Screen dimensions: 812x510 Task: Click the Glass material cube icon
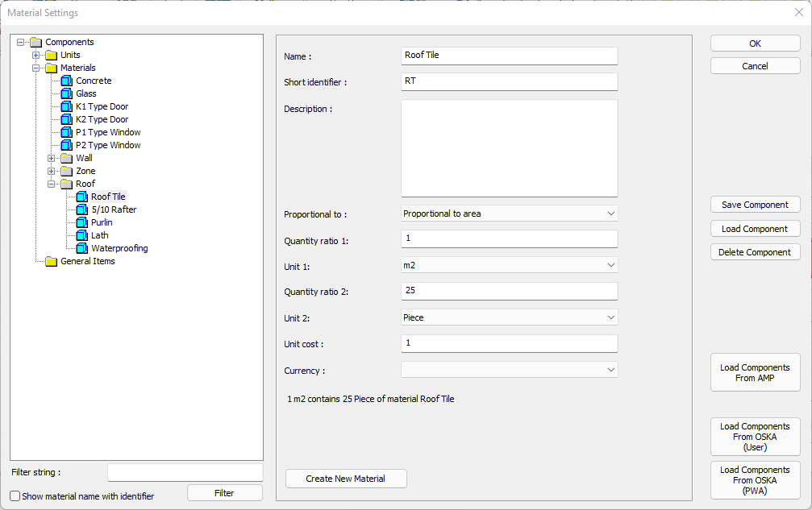coord(66,93)
